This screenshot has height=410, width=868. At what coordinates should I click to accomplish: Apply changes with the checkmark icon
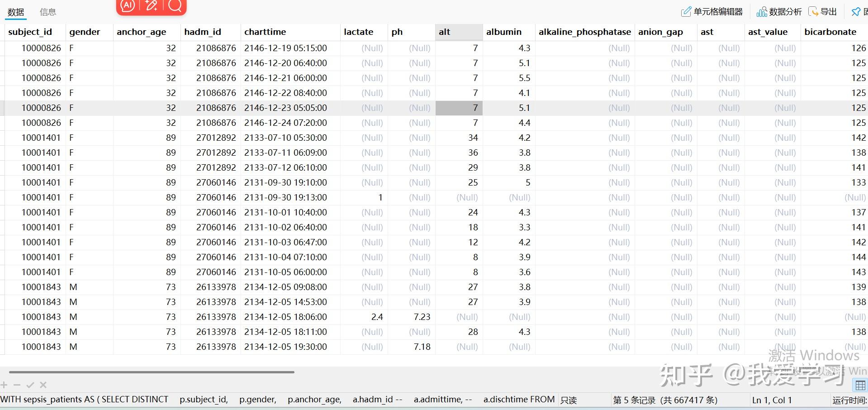(30, 385)
